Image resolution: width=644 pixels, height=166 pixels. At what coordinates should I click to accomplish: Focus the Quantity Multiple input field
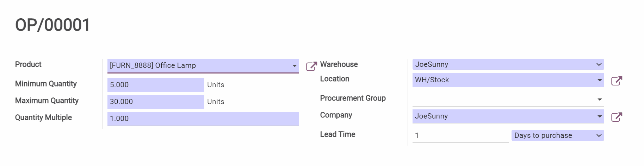tap(203, 119)
